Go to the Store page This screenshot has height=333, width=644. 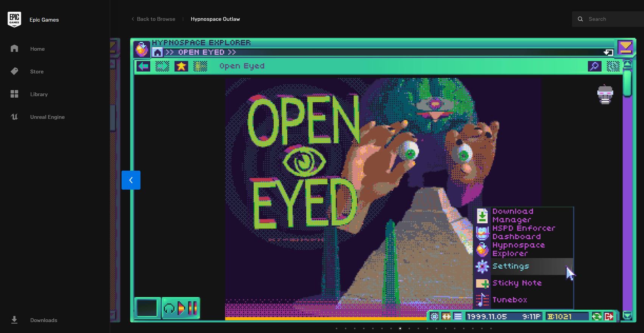click(37, 72)
